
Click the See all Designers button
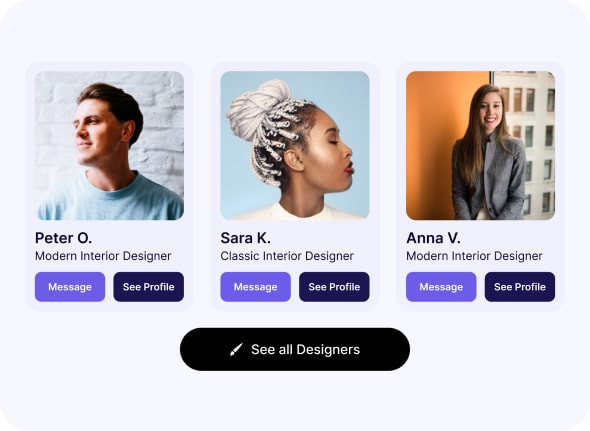295,349
